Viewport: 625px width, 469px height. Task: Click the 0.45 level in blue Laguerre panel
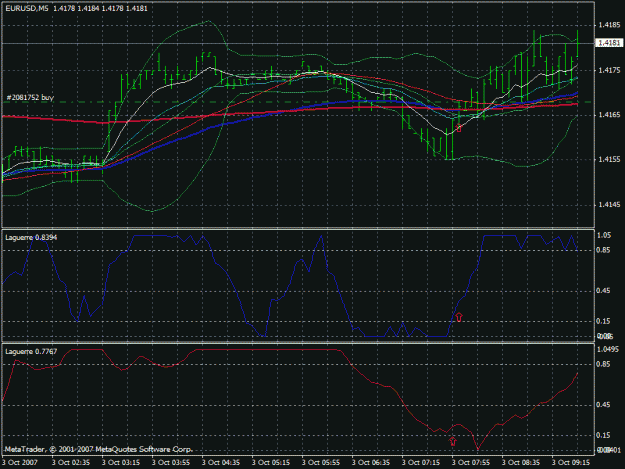point(603,291)
